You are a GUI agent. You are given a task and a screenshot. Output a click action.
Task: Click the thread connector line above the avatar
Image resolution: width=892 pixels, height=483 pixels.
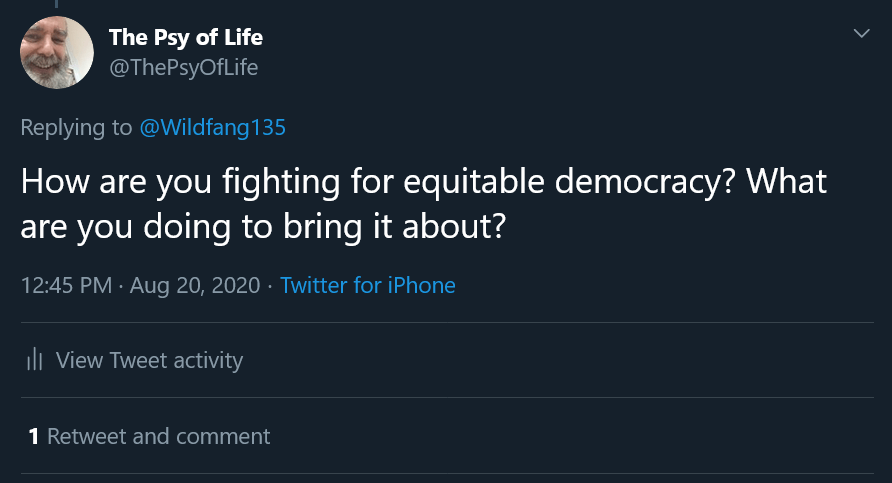click(x=57, y=4)
